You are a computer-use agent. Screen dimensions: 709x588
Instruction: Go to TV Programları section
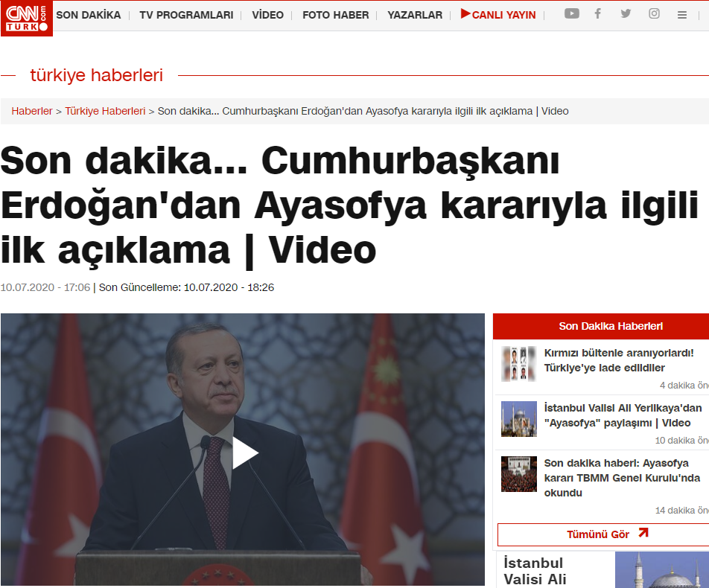186,15
